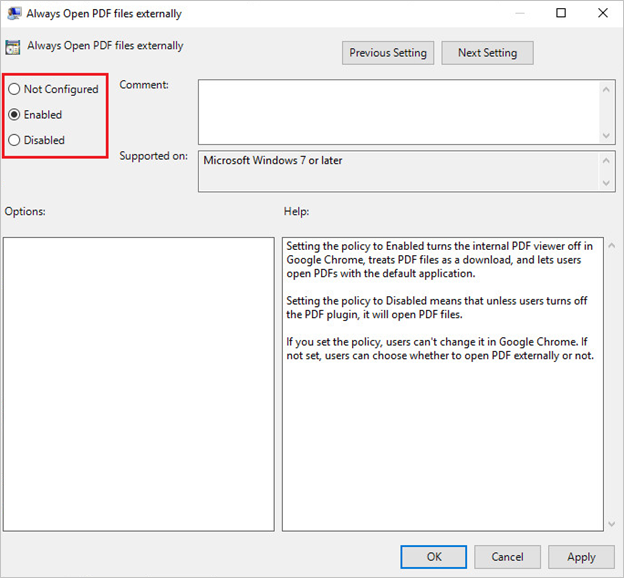Close the dialog with the X button

tap(603, 13)
